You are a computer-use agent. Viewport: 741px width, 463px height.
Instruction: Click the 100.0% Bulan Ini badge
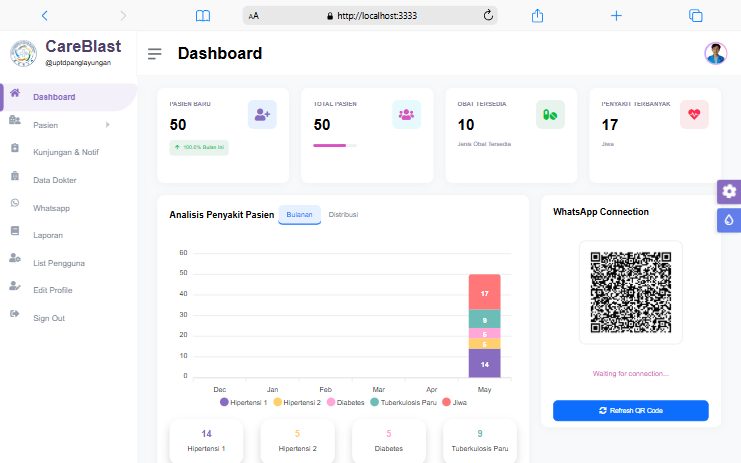[199, 147]
